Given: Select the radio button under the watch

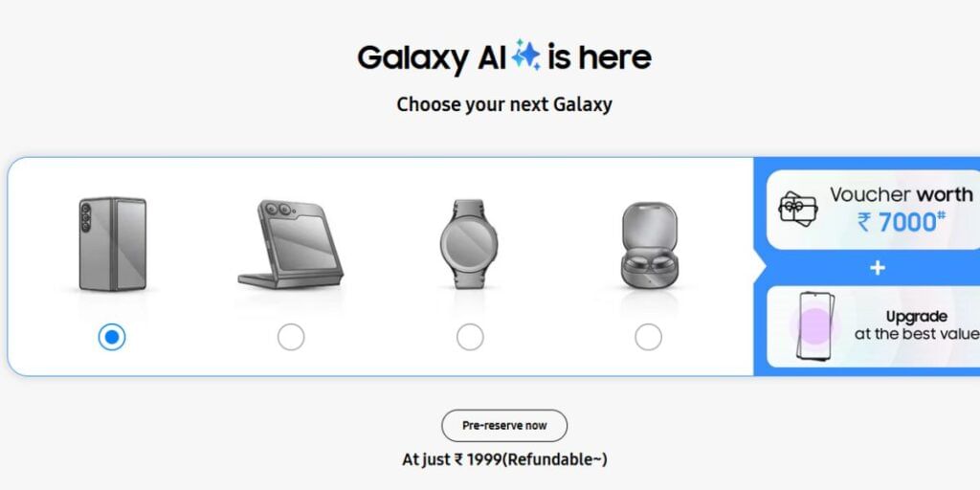Looking at the screenshot, I should pyautogui.click(x=470, y=338).
